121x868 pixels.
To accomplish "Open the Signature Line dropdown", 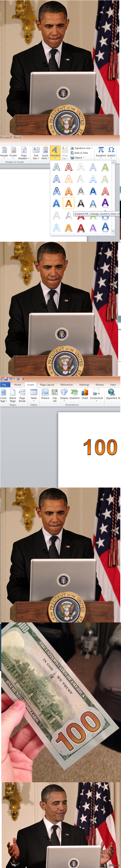I will pos(82,148).
